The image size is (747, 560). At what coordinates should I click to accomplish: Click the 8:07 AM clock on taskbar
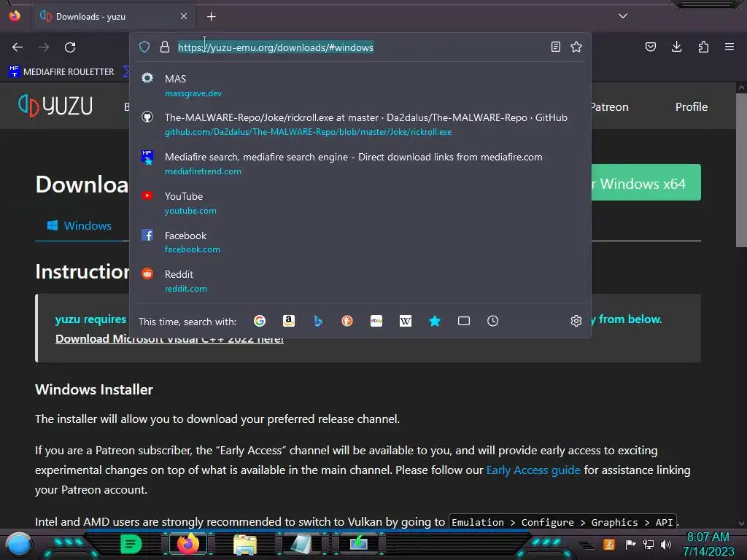click(708, 544)
